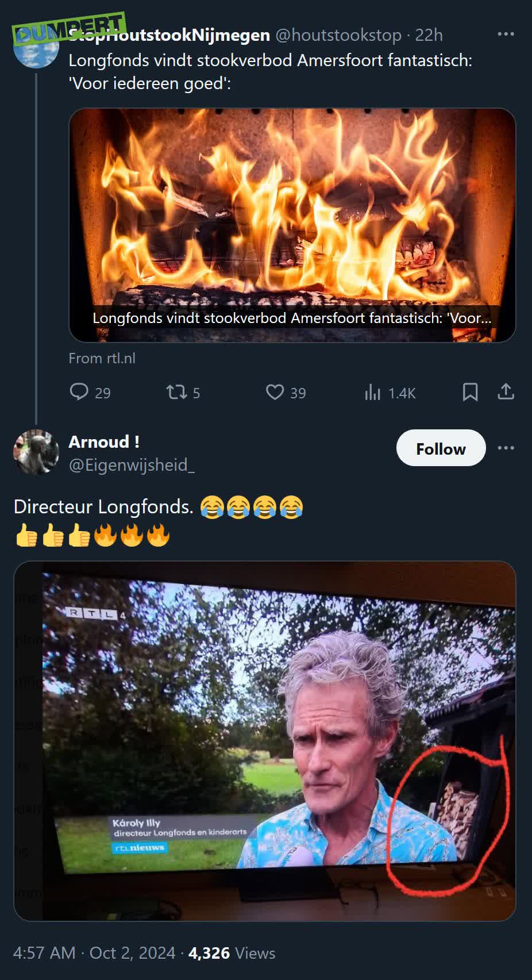Bookmark the StopHoutstookNijmegen tweet
532x980 pixels.
click(470, 392)
